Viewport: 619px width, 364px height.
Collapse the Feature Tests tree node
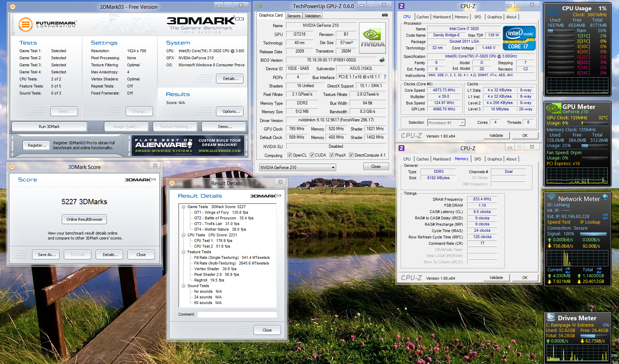tap(184, 252)
